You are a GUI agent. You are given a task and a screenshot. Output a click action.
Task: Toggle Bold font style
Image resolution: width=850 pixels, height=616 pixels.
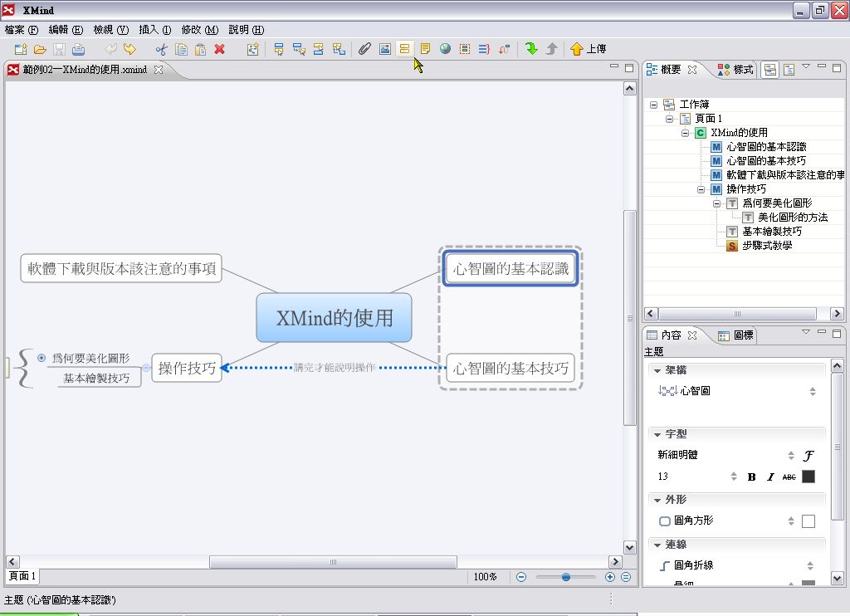[x=751, y=477]
